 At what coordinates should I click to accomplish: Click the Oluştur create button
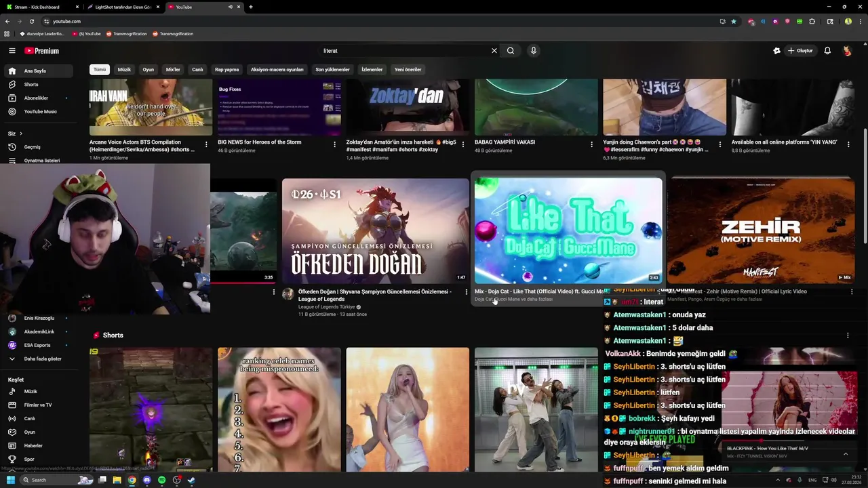tap(800, 51)
